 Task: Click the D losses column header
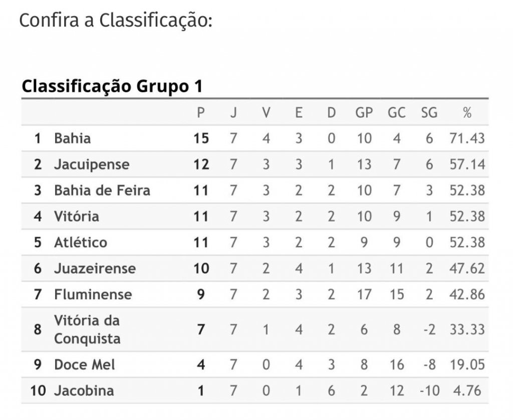(x=331, y=113)
